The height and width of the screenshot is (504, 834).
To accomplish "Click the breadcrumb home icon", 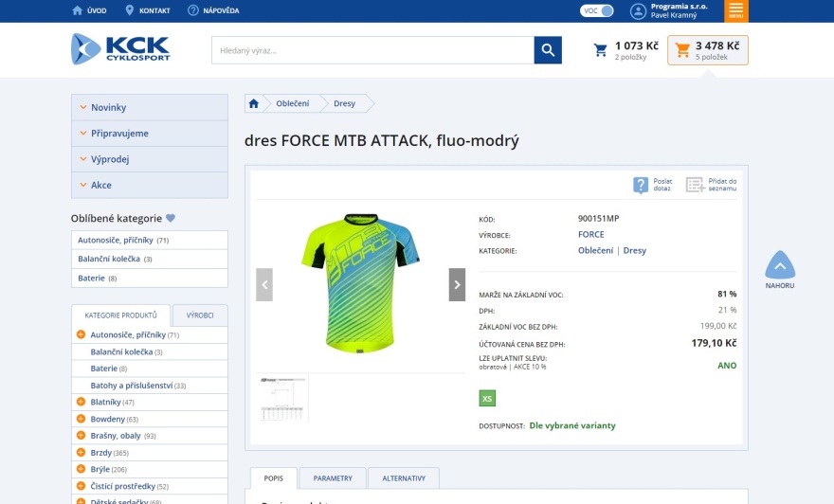I will (x=254, y=103).
